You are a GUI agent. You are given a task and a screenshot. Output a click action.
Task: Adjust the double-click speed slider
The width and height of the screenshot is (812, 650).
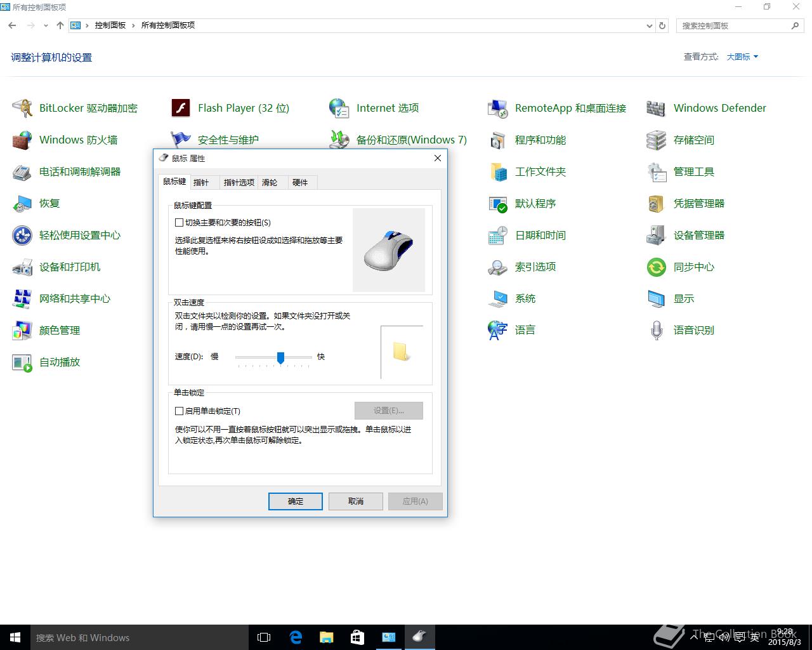[x=280, y=358]
